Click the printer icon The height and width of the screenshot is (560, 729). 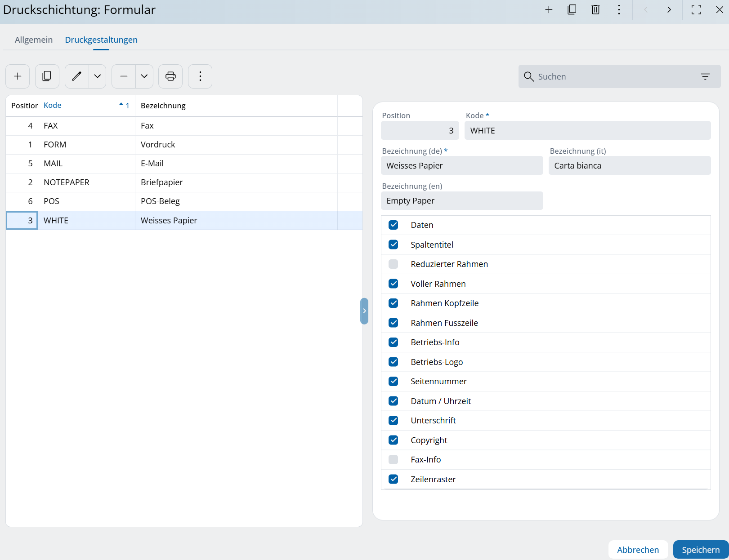pos(170,76)
